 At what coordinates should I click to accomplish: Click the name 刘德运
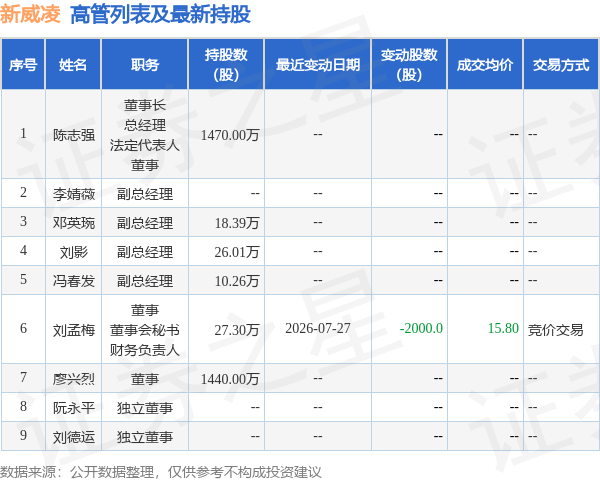pyautogui.click(x=73, y=437)
